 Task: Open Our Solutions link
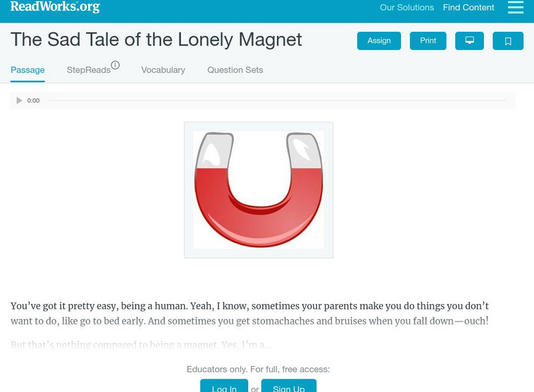[x=407, y=8]
